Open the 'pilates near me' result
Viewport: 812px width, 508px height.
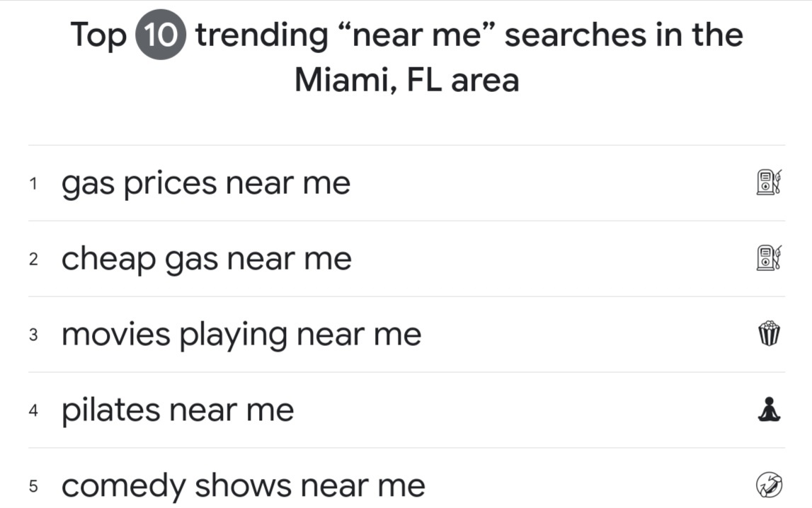178,410
